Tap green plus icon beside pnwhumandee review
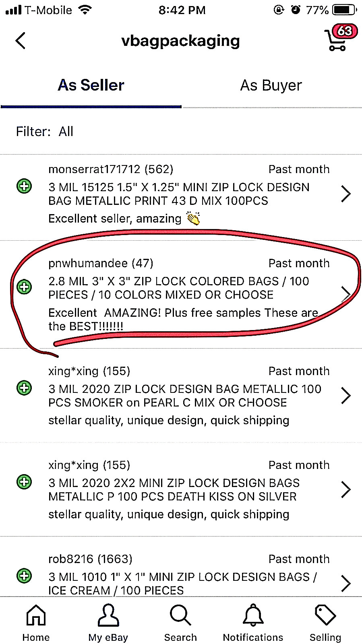Viewport: 362px width, 644px height. (24, 287)
